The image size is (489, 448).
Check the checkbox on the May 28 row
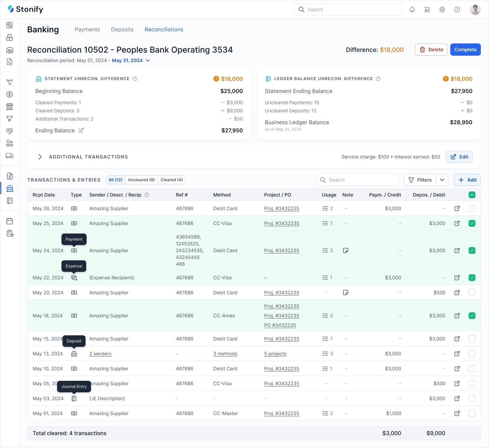pos(472,208)
